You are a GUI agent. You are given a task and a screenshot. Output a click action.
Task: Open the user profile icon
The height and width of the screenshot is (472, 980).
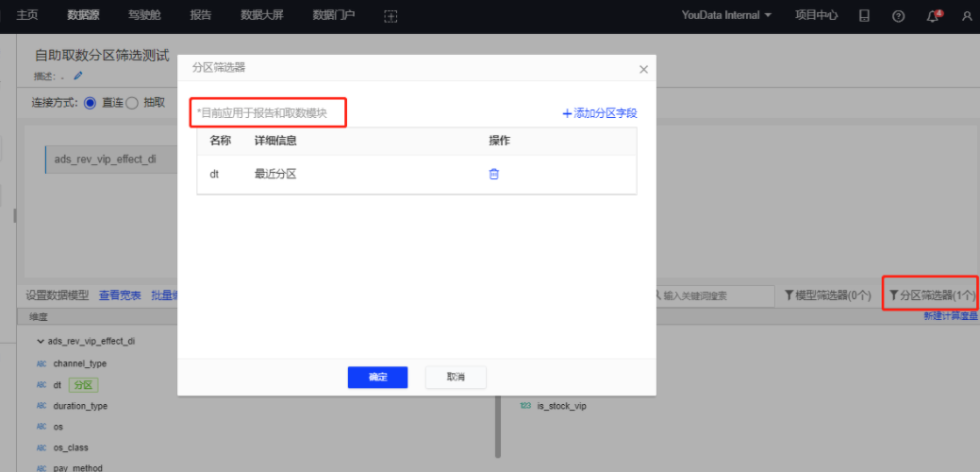pos(966,16)
